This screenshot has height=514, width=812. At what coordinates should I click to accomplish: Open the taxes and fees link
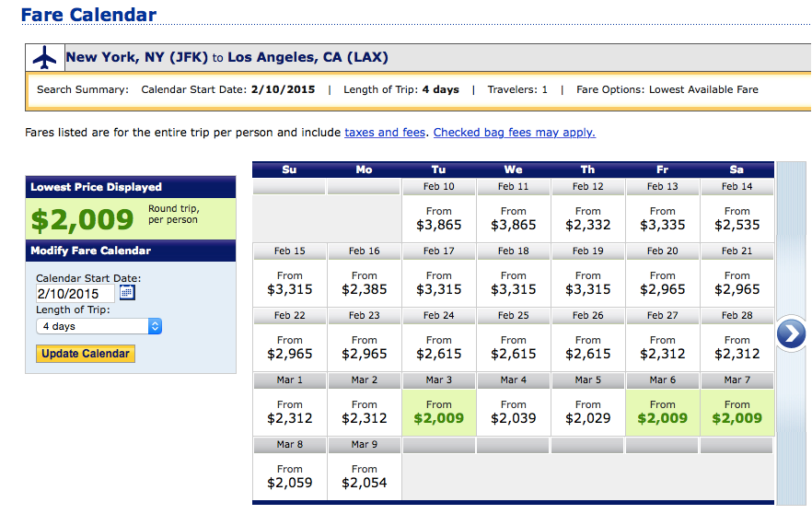point(385,132)
